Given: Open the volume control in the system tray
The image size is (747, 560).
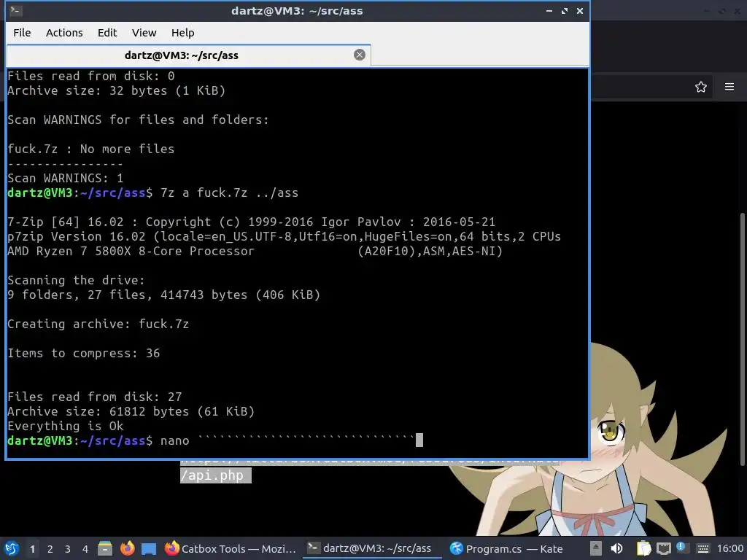Looking at the screenshot, I should 616,548.
